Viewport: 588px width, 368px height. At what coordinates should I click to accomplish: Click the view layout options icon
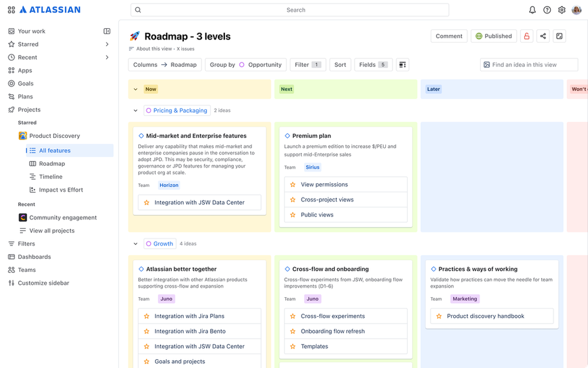tap(402, 65)
